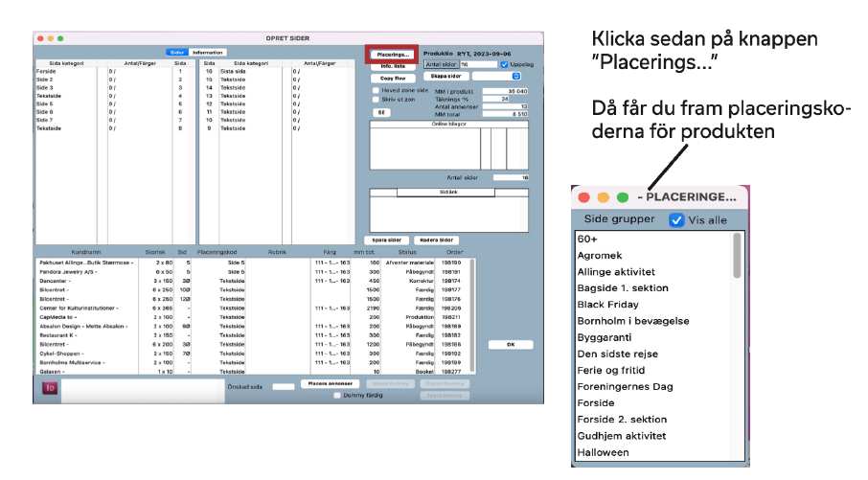Click green zoom button of Opret Sider window
The width and height of the screenshot is (868, 480).
pyautogui.click(x=60, y=38)
